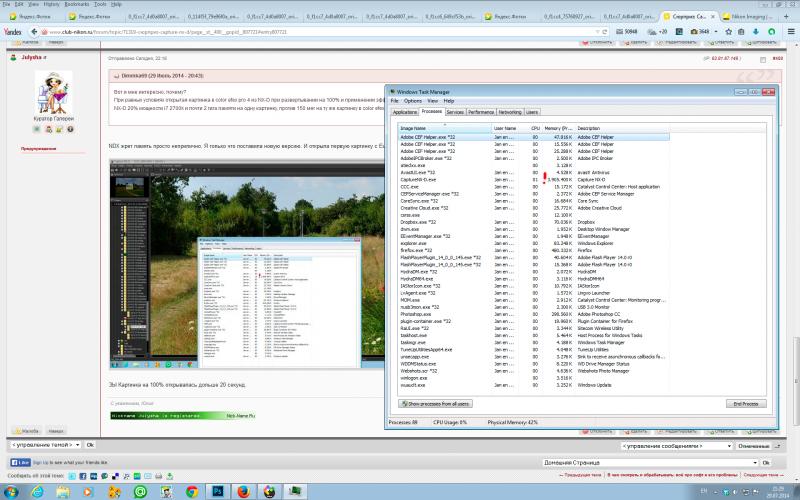This screenshot has height=500, width=800.
Task: Share the topic via the Facebook icon
Action: click(x=83, y=476)
